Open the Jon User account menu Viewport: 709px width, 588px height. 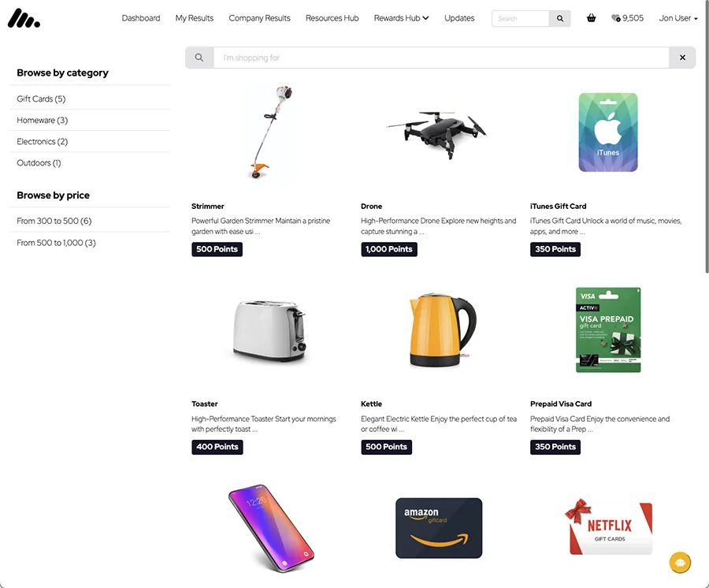pos(677,18)
